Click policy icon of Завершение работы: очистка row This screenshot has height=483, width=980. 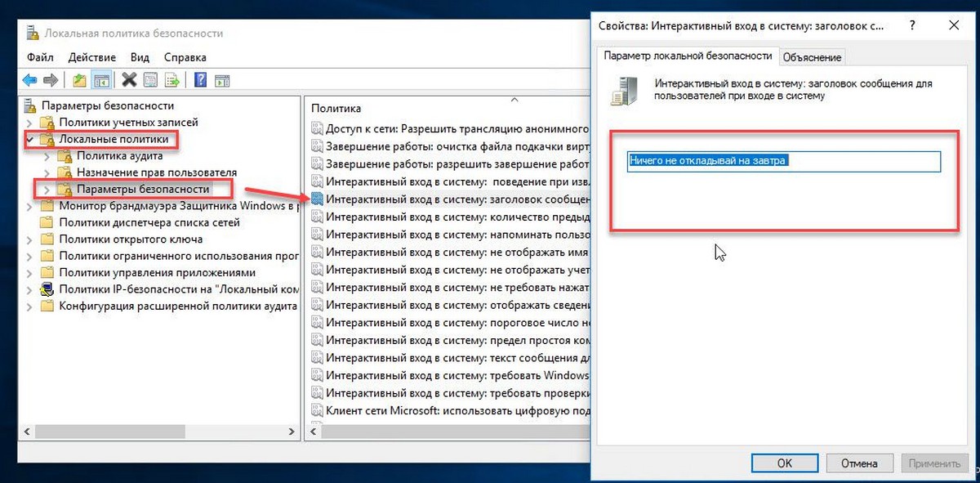[x=317, y=146]
